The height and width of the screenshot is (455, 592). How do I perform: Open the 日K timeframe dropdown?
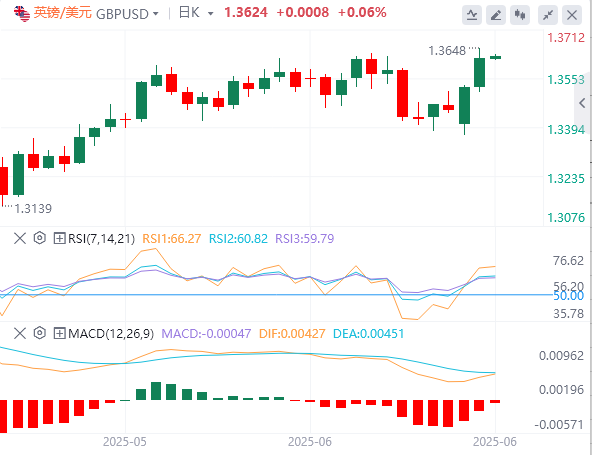[x=196, y=13]
